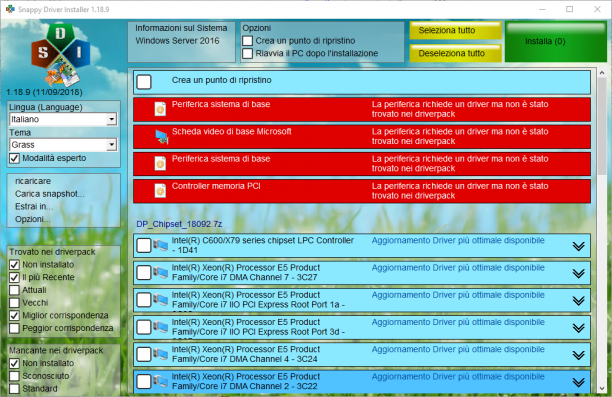The height and width of the screenshot is (397, 612).
Task: Click the Deseleziona tutto button
Action: pyautogui.click(x=455, y=53)
